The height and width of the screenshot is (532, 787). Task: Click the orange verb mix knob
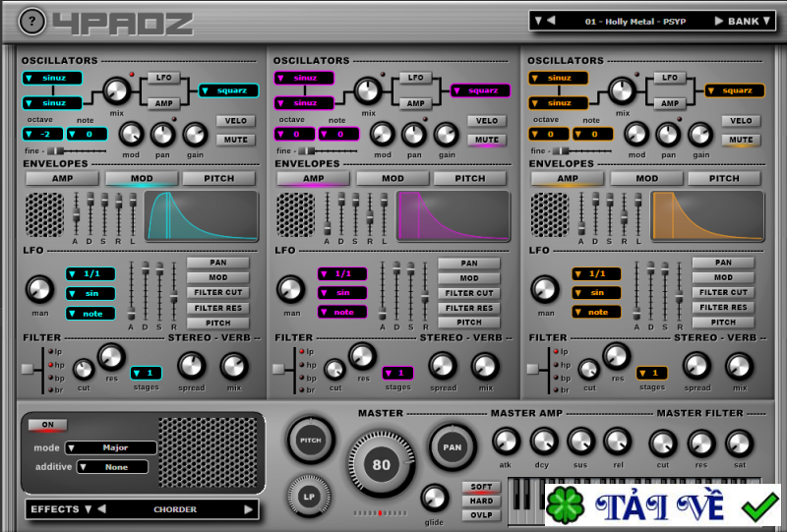click(740, 367)
